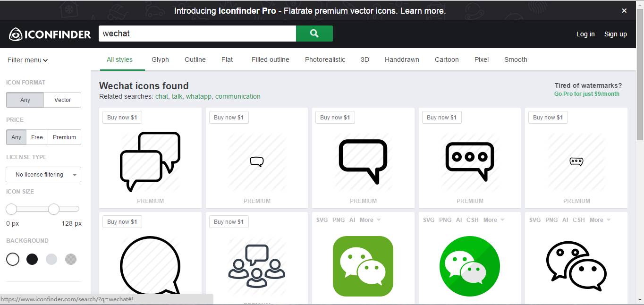Open the double speech bubbles outline icon
644x305 pixels.
[x=151, y=161]
